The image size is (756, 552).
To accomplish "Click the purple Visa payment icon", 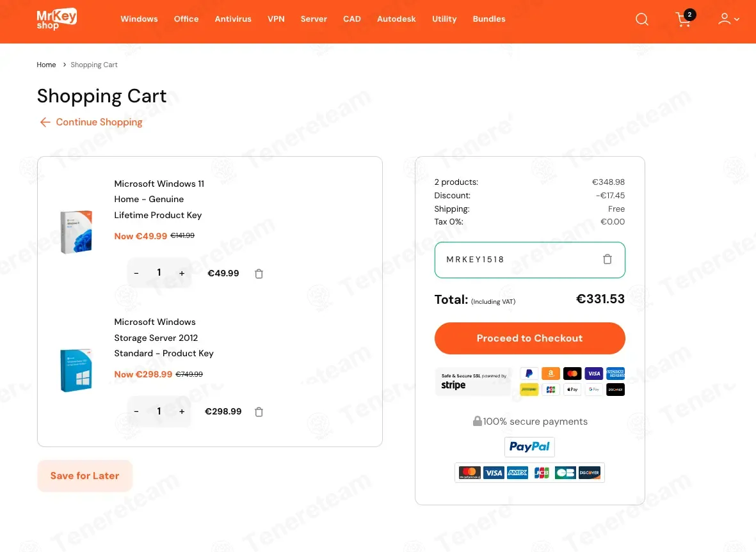I will pos(594,374).
